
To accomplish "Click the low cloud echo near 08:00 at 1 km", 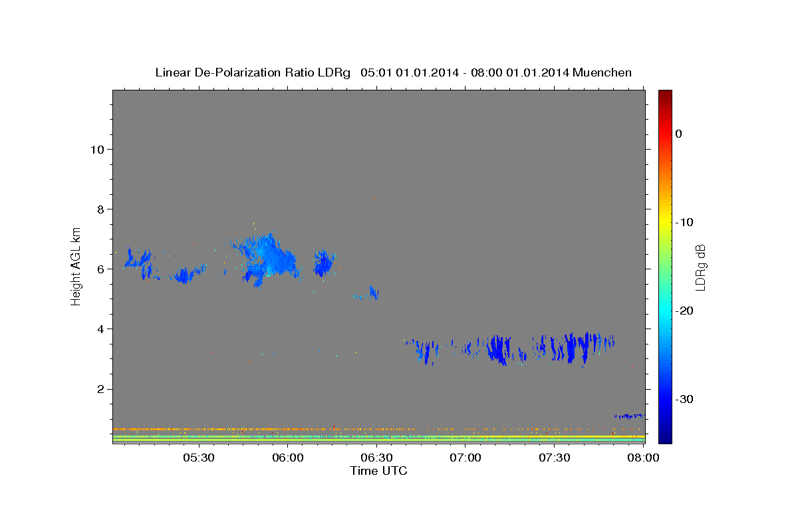I will click(628, 416).
